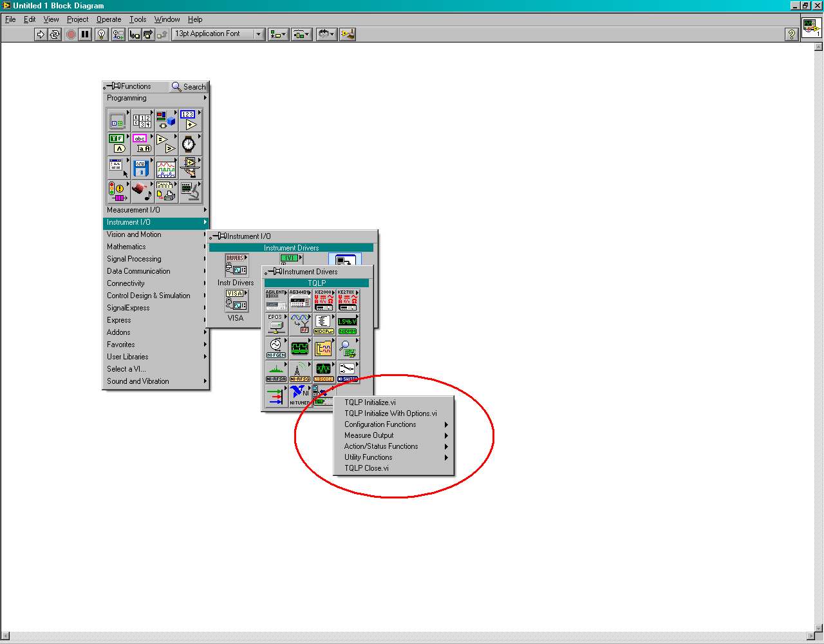Open the Cluster, Class & Variant subpalette

(x=165, y=120)
